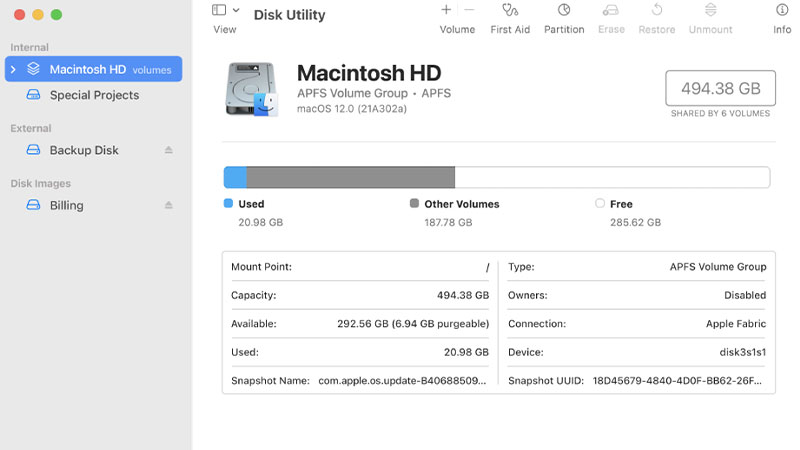Click the Disk Images section header
This screenshot has width=800, height=450.
coord(40,183)
